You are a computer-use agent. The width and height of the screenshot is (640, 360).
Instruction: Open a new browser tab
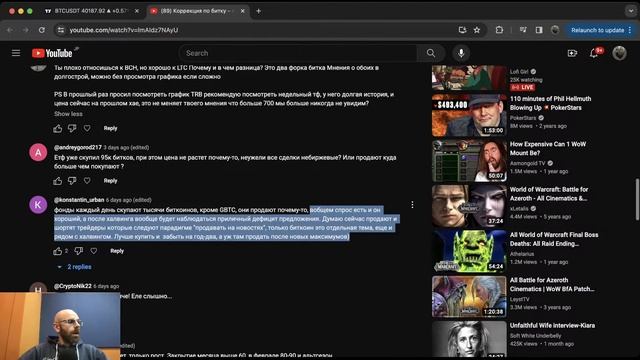(258, 11)
